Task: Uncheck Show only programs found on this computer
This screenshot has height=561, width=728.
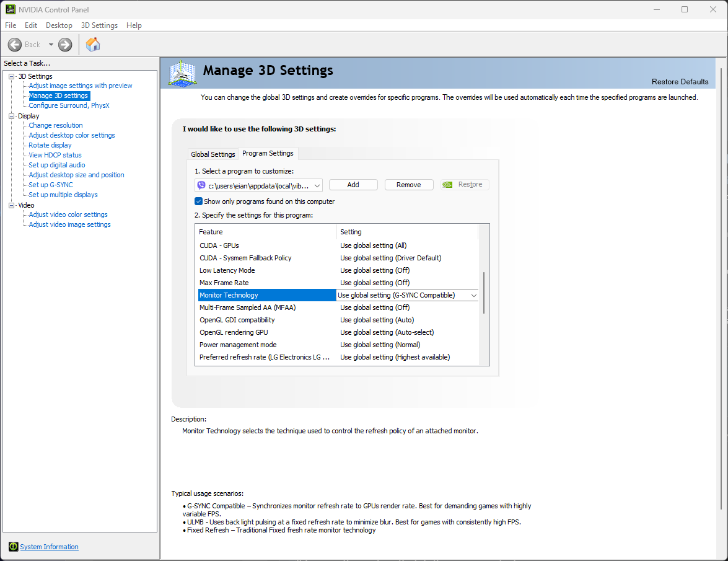Action: pyautogui.click(x=198, y=201)
